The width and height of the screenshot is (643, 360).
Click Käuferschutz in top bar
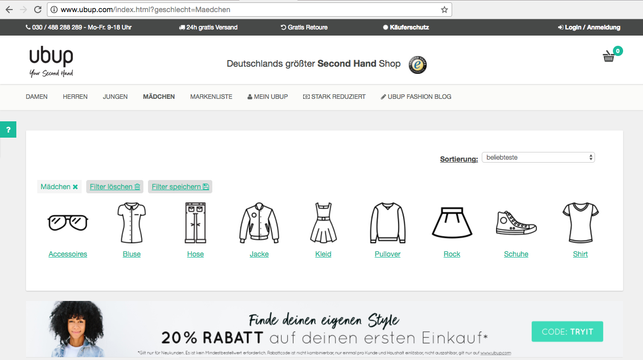406,27
